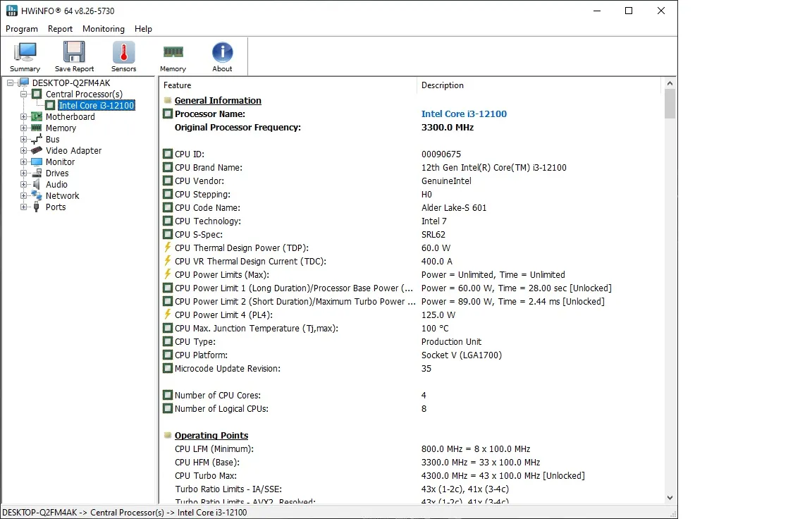Viewport: 812px width, 519px height.
Task: Select Network in the device tree
Action: [x=62, y=195]
